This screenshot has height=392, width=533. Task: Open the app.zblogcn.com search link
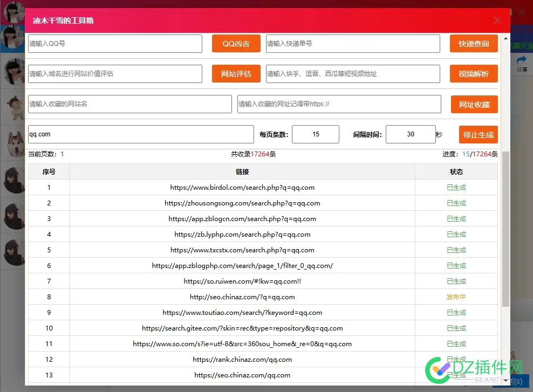tap(242, 219)
